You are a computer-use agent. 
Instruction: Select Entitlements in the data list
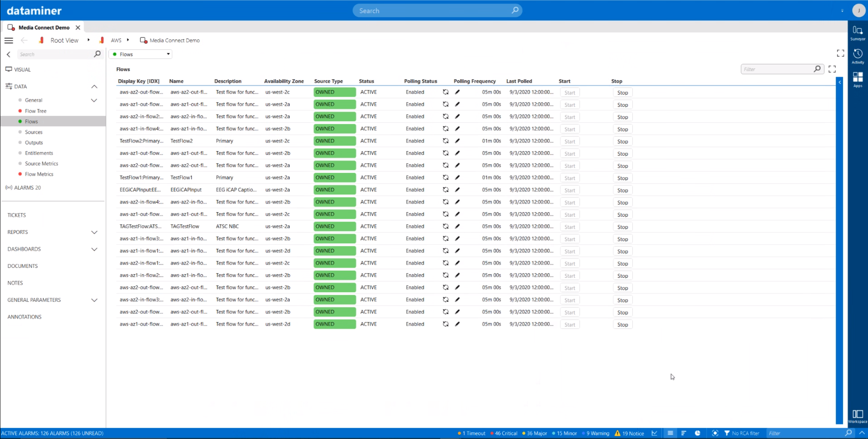click(x=39, y=153)
